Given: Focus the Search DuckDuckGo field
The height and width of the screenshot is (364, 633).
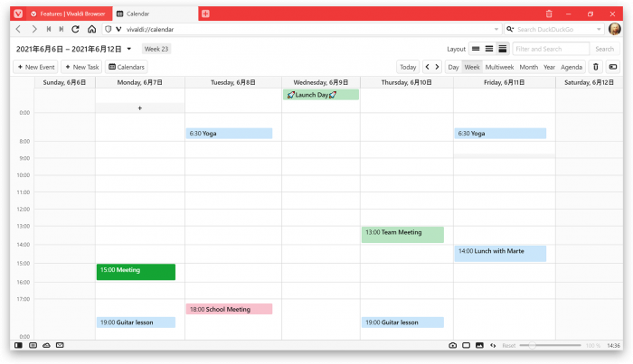Looking at the screenshot, I should click(x=556, y=29).
